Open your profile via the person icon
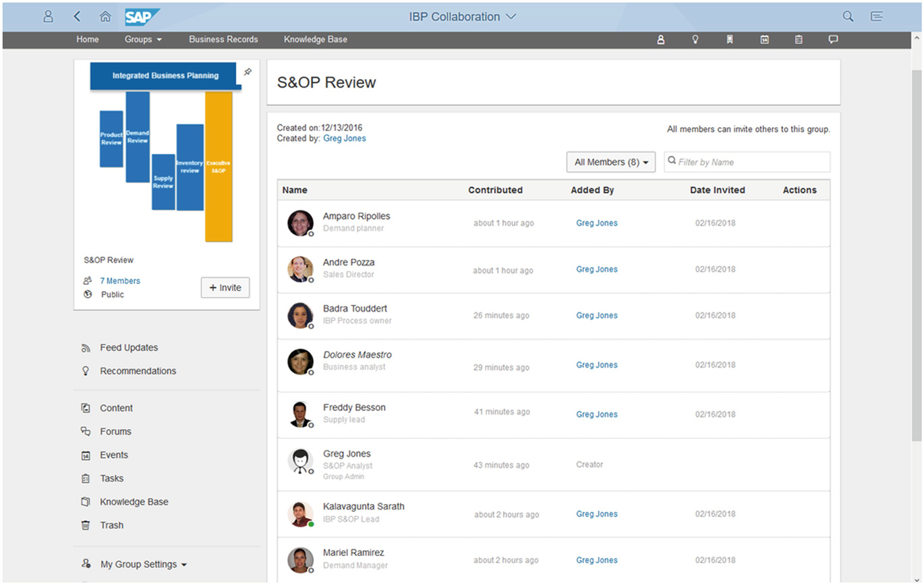The image size is (924, 585). (x=48, y=16)
